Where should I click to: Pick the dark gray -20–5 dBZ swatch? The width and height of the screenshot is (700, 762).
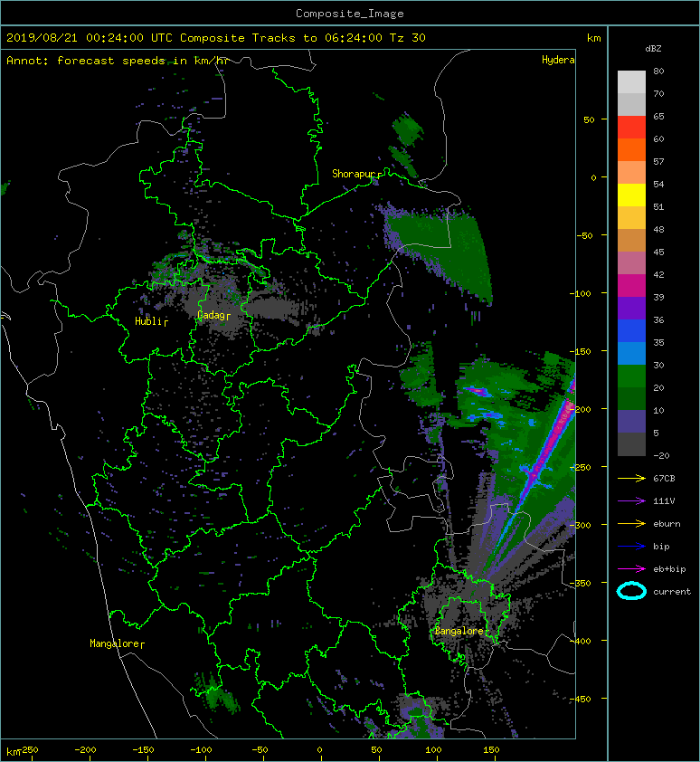pos(631,444)
